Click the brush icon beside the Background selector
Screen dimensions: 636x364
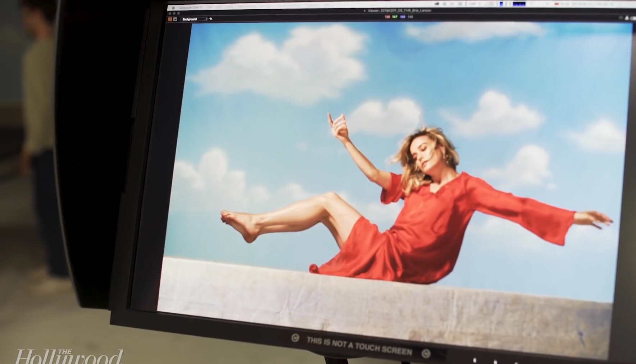click(211, 19)
